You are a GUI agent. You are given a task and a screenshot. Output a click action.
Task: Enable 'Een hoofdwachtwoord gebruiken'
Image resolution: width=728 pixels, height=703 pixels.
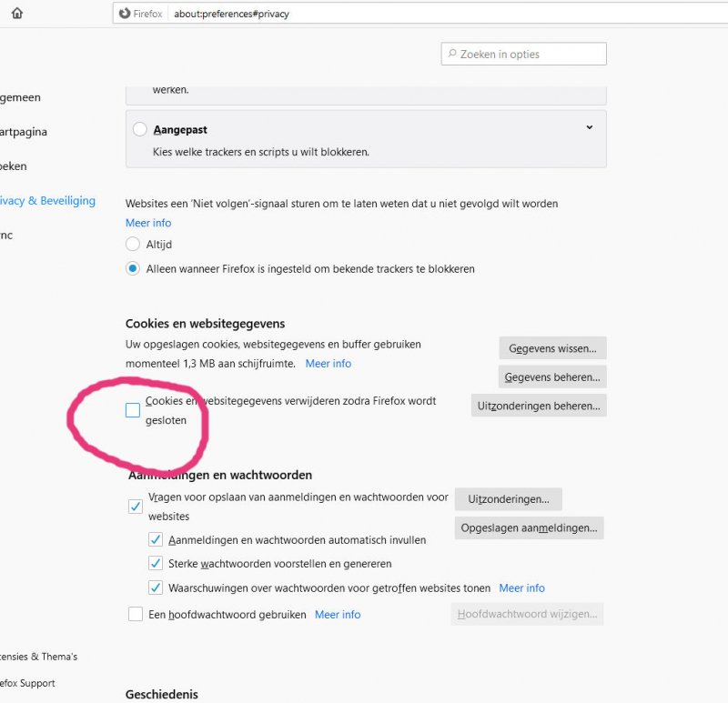point(136,615)
